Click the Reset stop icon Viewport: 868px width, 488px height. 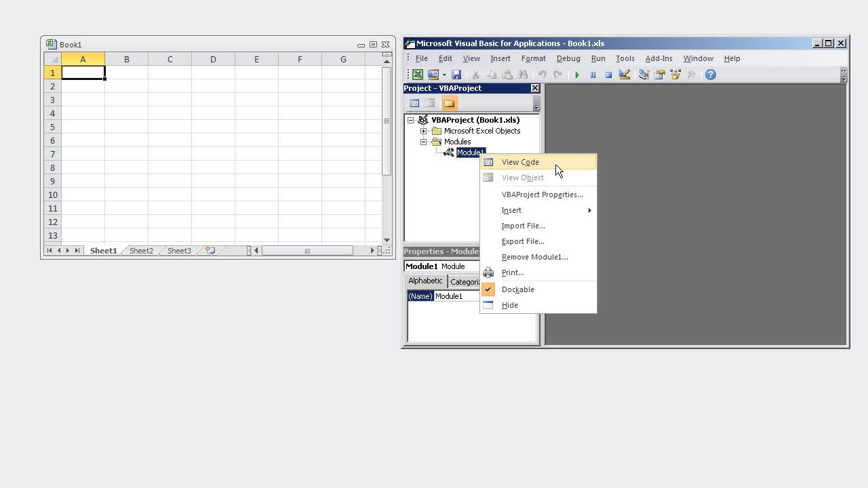tap(608, 75)
